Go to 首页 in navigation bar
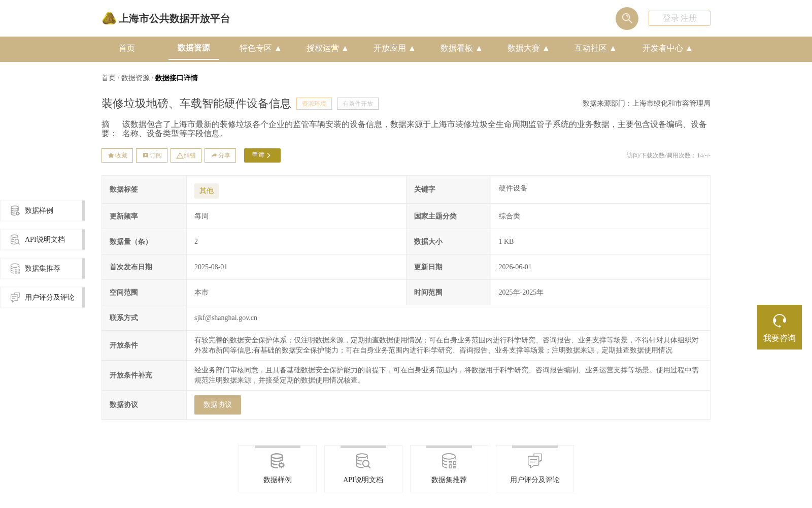The width and height of the screenshot is (812, 508). tap(127, 48)
